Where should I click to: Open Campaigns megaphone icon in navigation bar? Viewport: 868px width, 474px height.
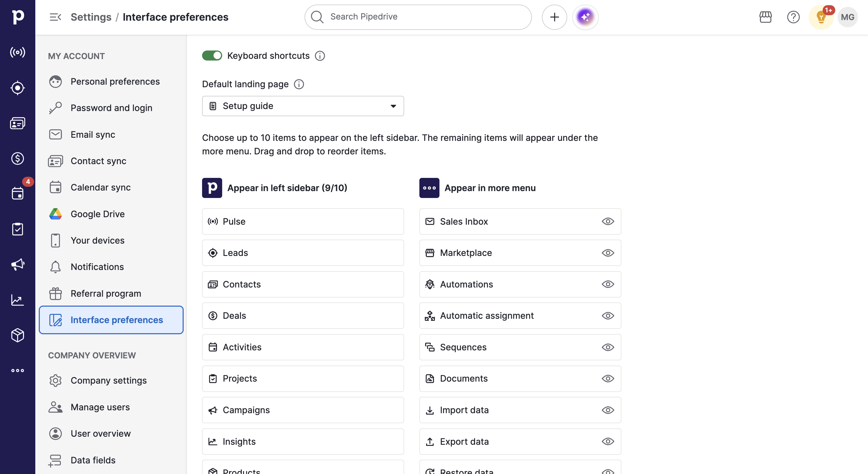click(x=18, y=265)
